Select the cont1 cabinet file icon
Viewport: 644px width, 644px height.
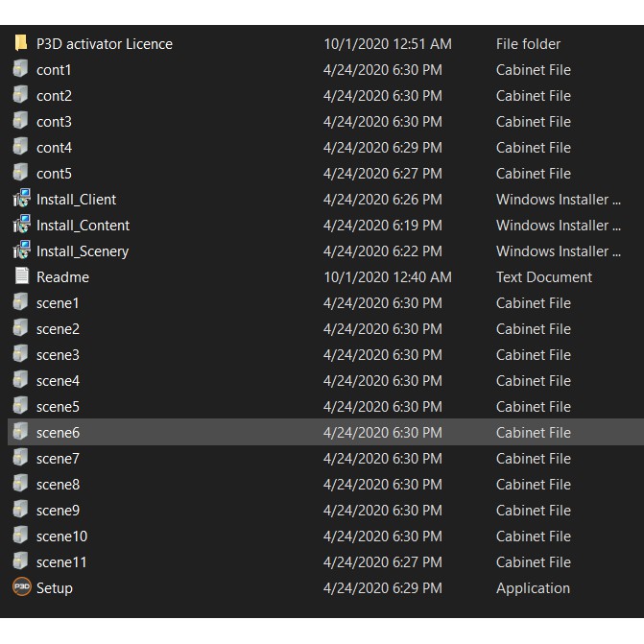[x=21, y=69]
